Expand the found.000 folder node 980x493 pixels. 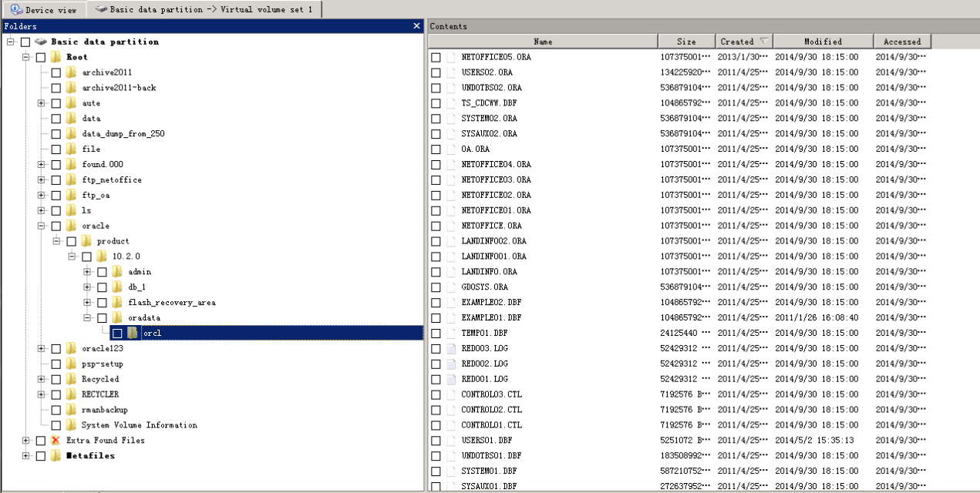point(42,165)
